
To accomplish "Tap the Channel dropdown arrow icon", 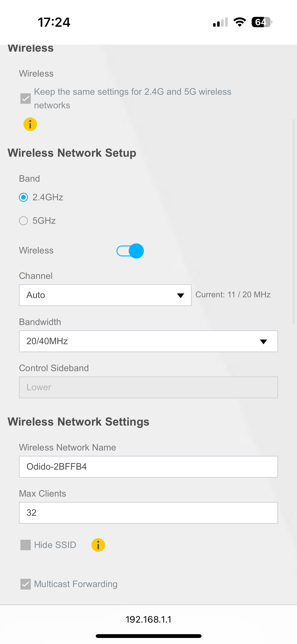I will pyautogui.click(x=180, y=295).
